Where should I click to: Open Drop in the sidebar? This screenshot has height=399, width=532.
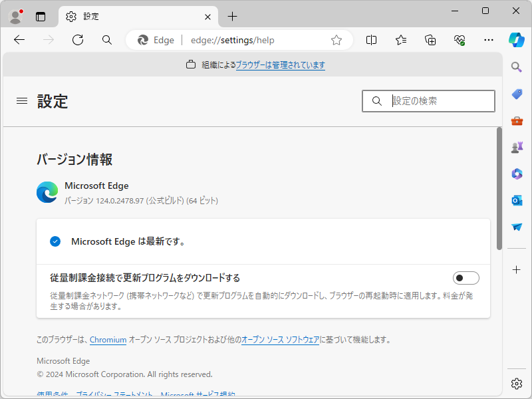[516, 227]
